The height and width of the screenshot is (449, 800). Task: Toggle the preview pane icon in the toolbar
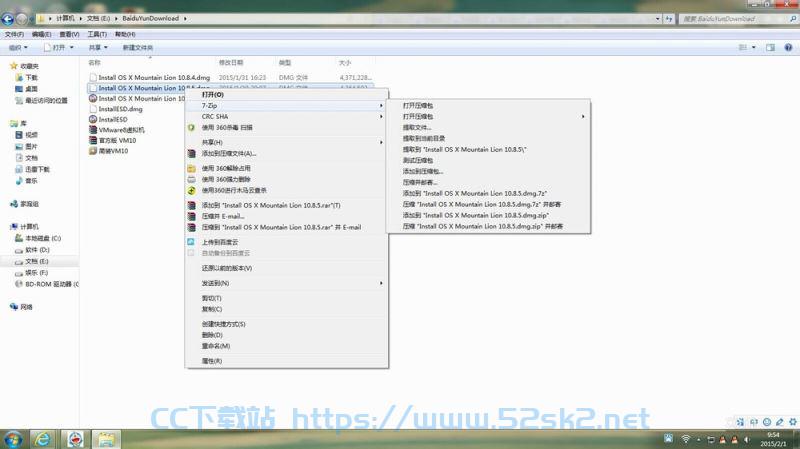770,47
